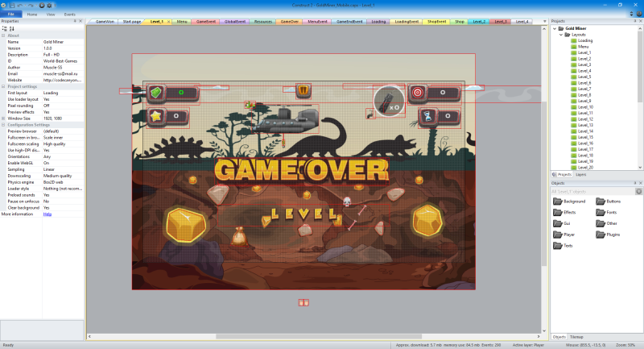Close the Properties panel
644x349 pixels.
coord(80,21)
